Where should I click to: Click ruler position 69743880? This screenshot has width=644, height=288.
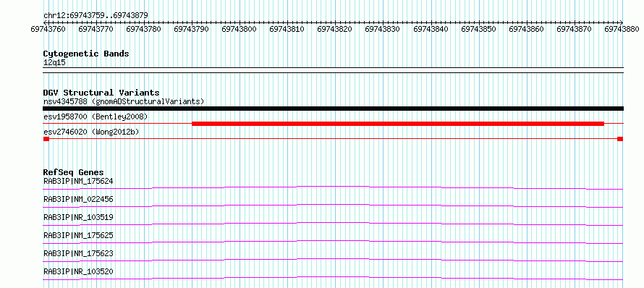tap(622, 29)
